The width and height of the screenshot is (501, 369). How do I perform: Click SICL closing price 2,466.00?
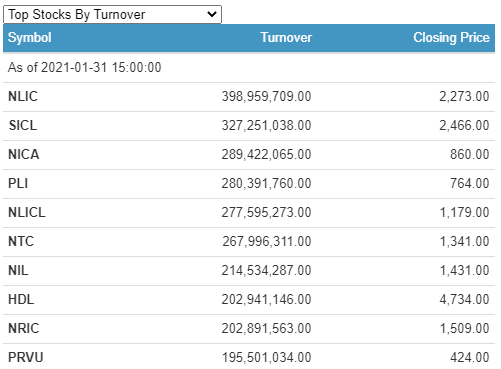tap(464, 125)
